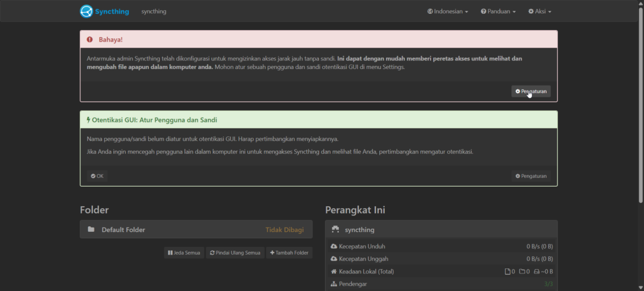
Task: Click the home icon beside Keadaan Lokal
Action: point(334,272)
